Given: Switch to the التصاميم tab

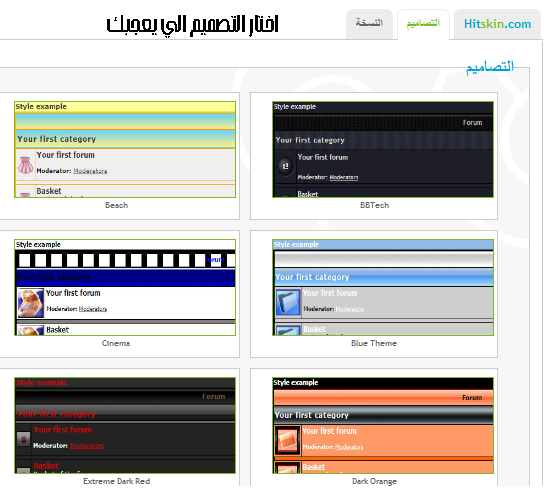Looking at the screenshot, I should pos(423,24).
